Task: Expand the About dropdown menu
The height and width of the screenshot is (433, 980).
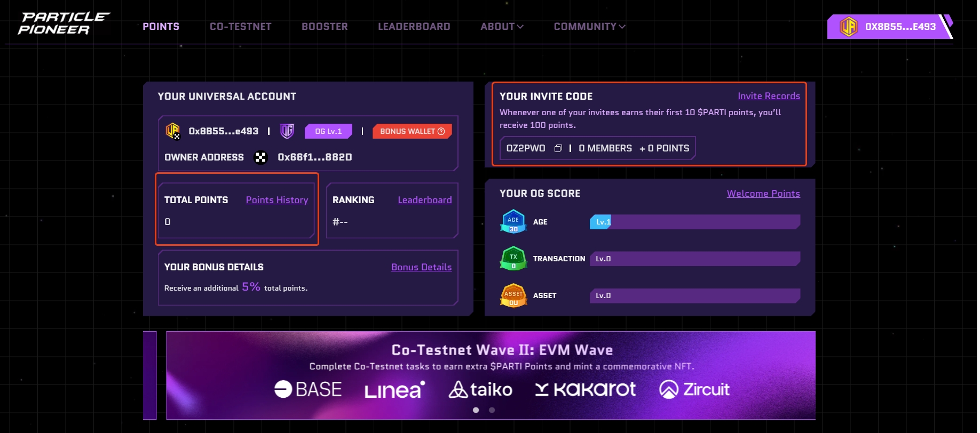Action: coord(501,27)
